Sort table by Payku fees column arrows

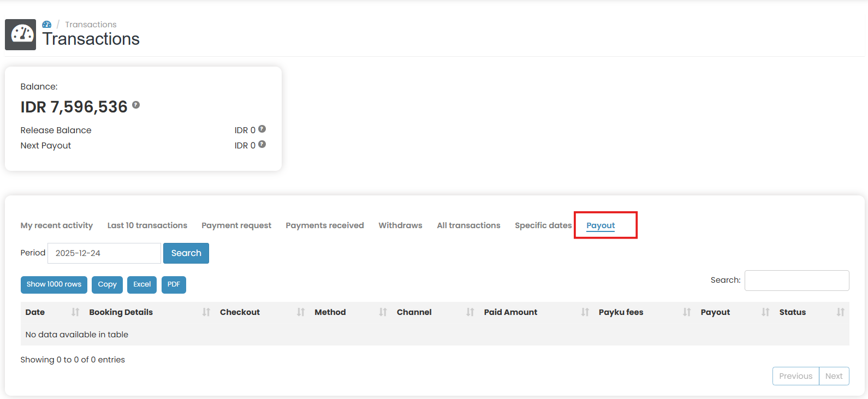click(x=687, y=312)
